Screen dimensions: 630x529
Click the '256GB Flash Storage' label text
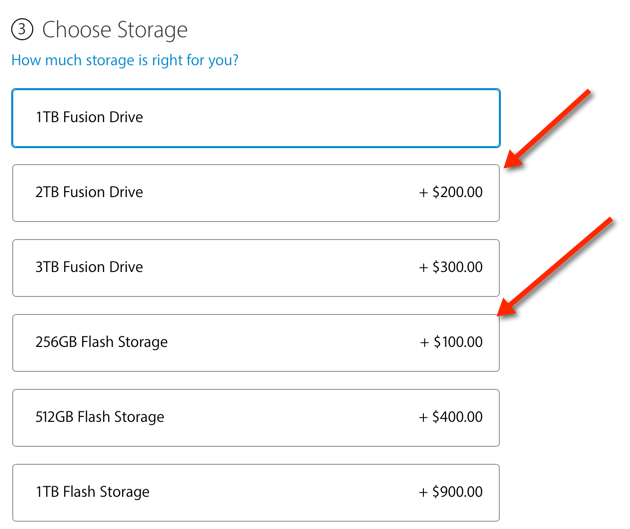click(101, 343)
